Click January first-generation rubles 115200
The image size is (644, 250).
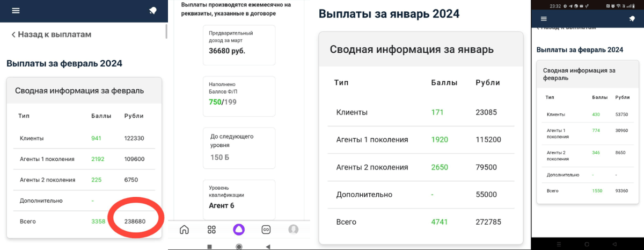[488, 140]
